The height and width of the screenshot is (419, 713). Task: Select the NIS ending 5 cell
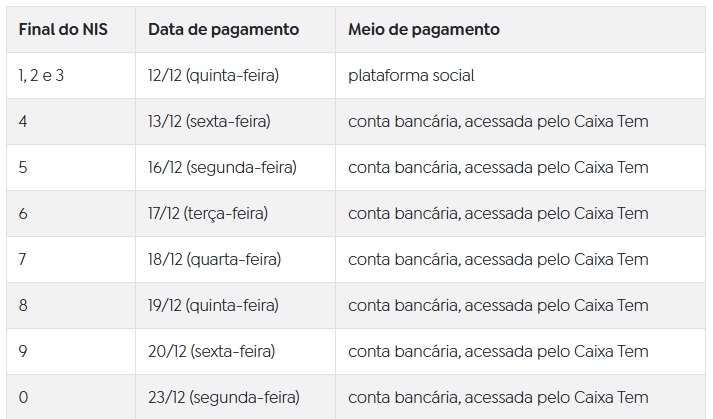23,168
